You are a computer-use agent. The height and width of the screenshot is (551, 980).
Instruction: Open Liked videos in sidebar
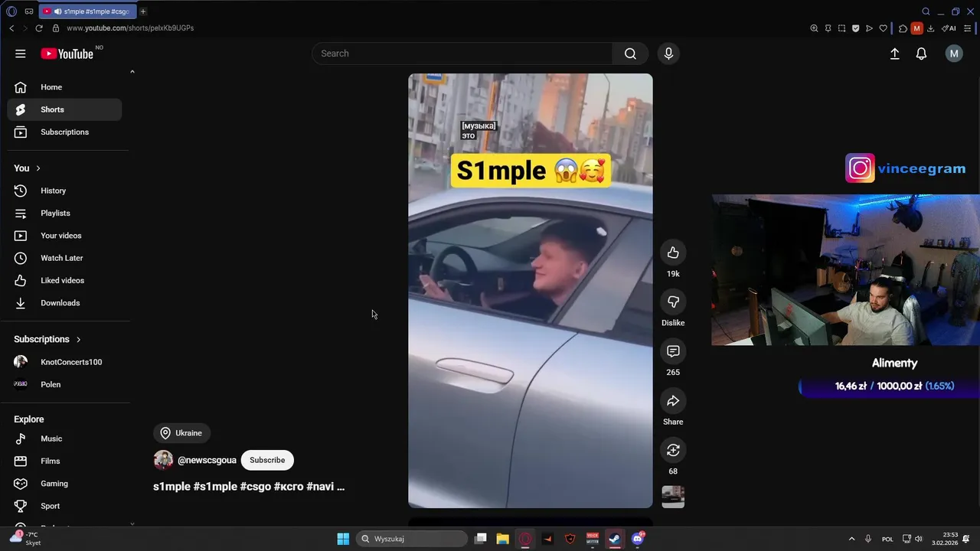(x=64, y=280)
